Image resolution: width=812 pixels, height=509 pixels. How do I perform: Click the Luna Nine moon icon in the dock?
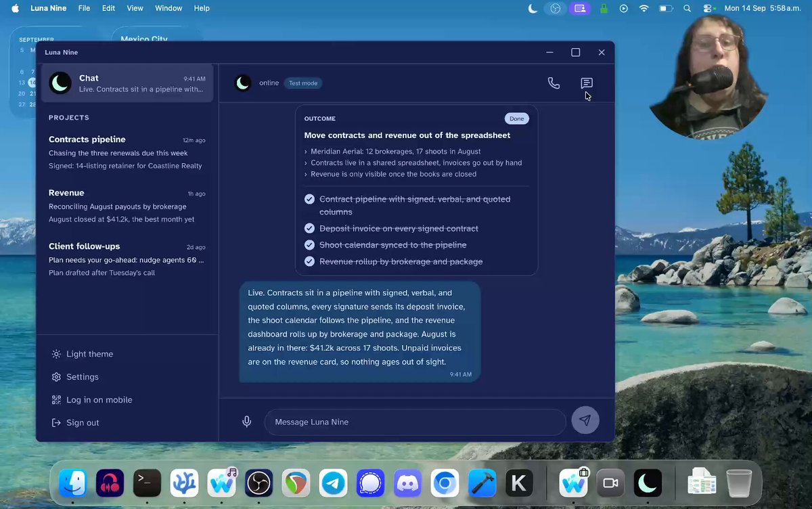click(648, 483)
